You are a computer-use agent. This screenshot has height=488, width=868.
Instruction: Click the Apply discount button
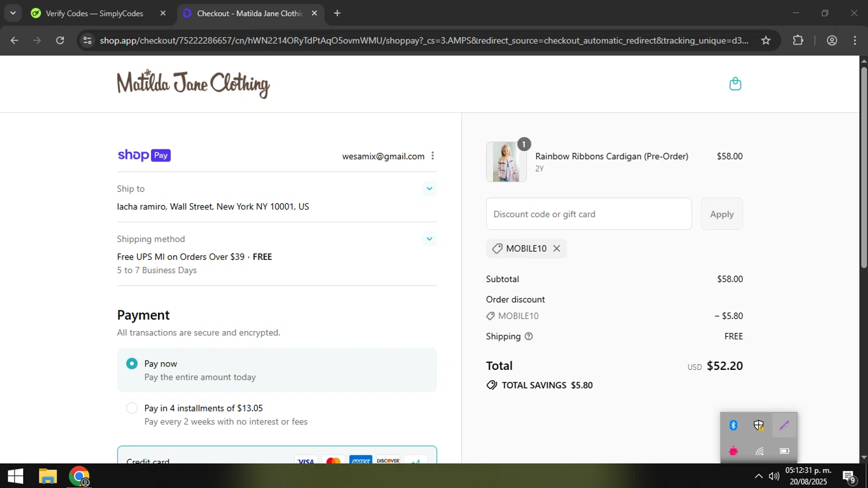coord(722,214)
